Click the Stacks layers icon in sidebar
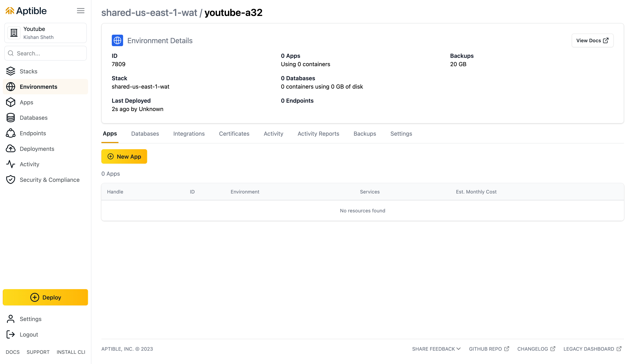The width and height of the screenshot is (634, 364). coord(11,71)
